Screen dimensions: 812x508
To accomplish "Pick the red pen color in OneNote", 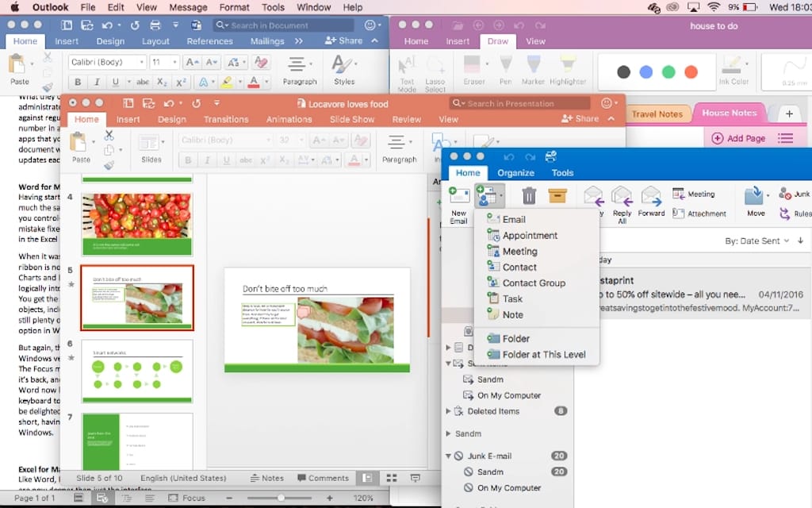I will click(x=691, y=72).
